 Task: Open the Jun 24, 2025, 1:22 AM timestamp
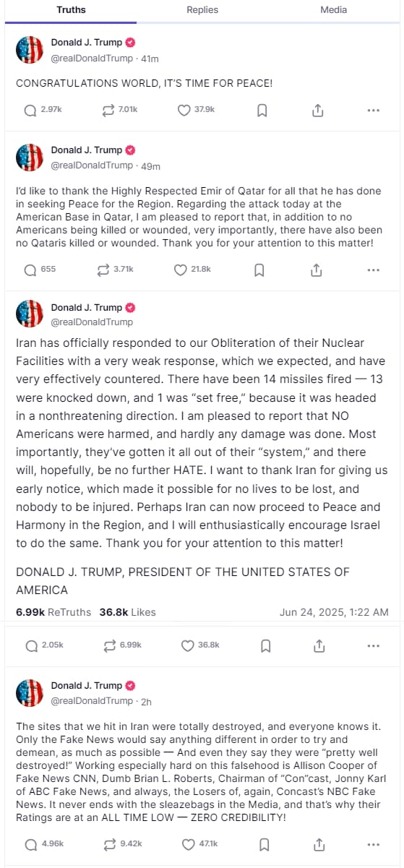point(334,612)
